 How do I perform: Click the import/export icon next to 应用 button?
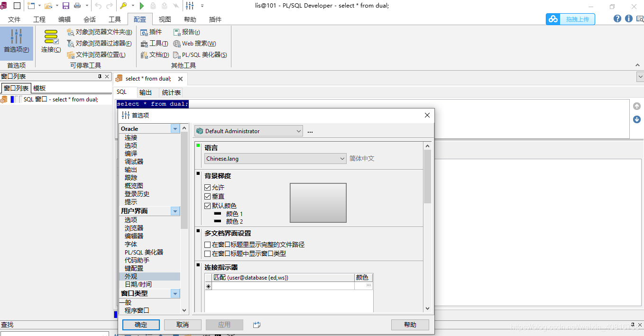[257, 325]
